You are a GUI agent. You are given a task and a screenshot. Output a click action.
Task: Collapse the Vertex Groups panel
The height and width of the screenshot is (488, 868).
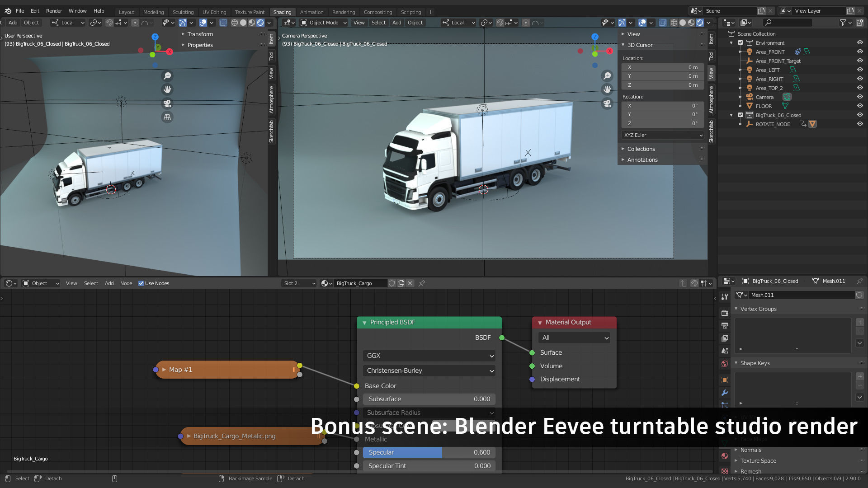758,309
